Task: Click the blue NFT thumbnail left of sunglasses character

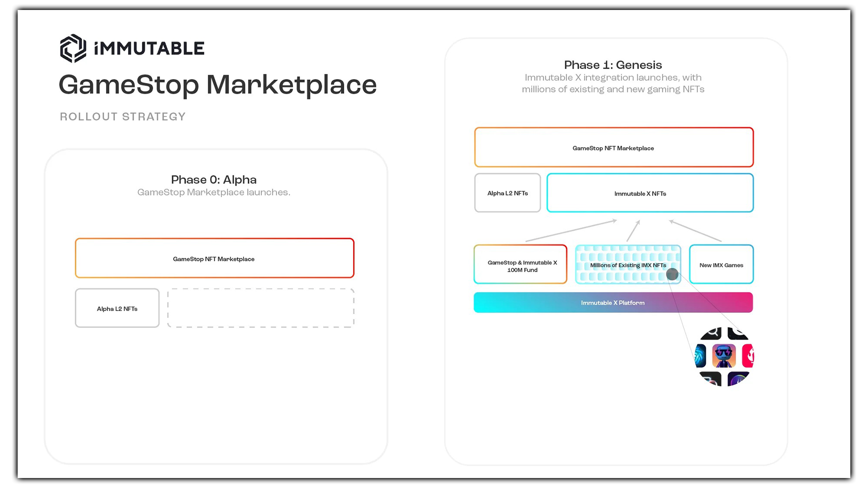Action: (x=700, y=356)
